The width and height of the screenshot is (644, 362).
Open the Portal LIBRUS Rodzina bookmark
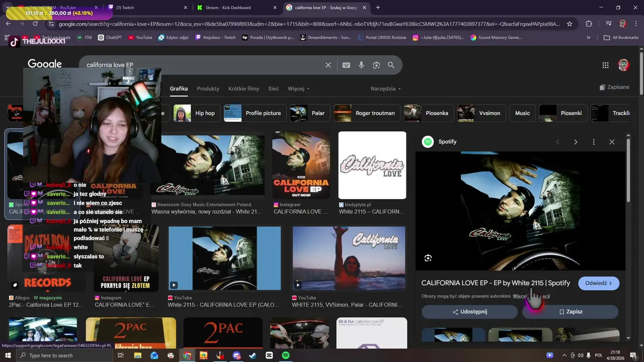pos(382,37)
